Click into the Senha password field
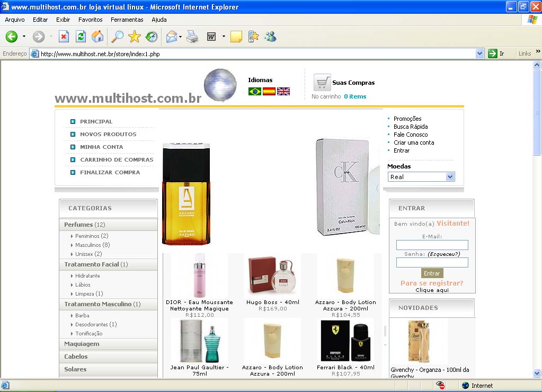Screen dimensions: 542x392 pos(432,262)
